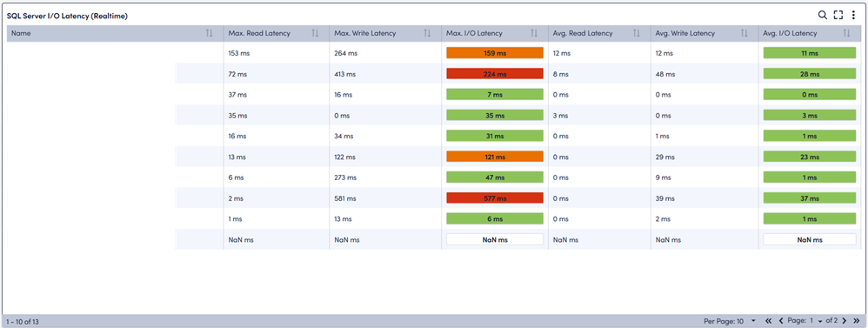Select the green 37 ms average bar
The height and width of the screenshot is (328, 868).
click(x=810, y=197)
